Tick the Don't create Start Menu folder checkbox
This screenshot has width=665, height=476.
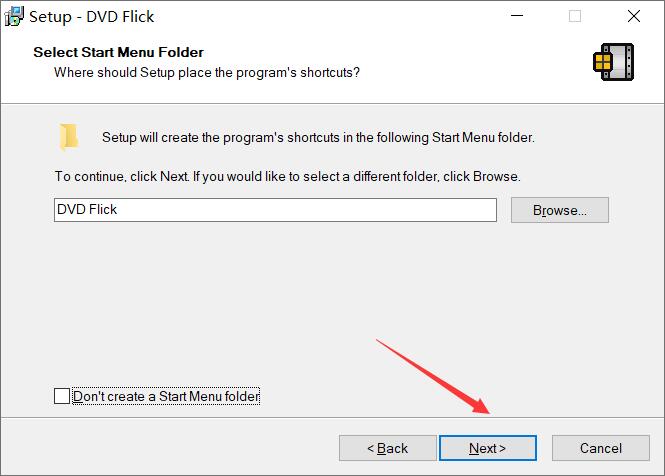click(62, 396)
